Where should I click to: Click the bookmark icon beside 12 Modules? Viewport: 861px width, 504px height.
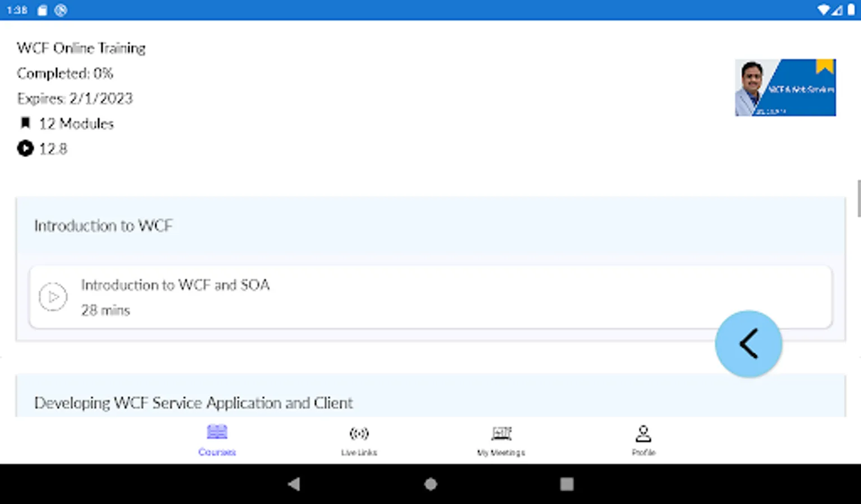coord(25,123)
